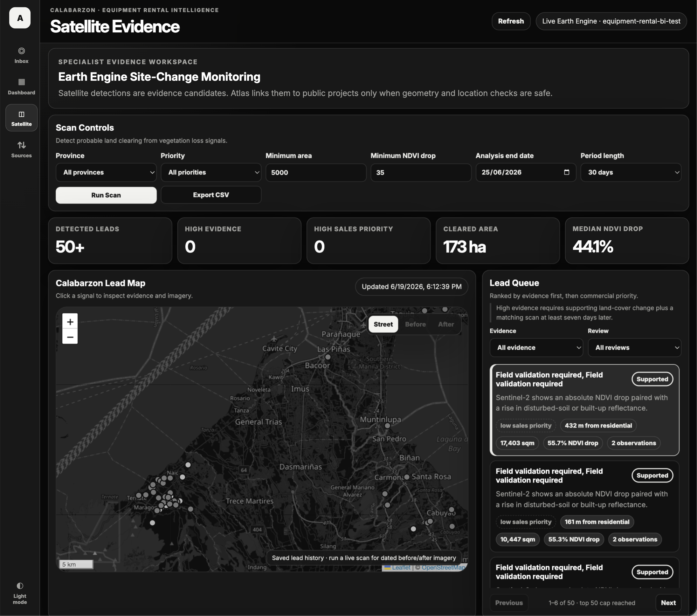Screen dimensions: 697x616
Task: Select the lead card with 10,447 sqm
Action: pyautogui.click(x=584, y=506)
